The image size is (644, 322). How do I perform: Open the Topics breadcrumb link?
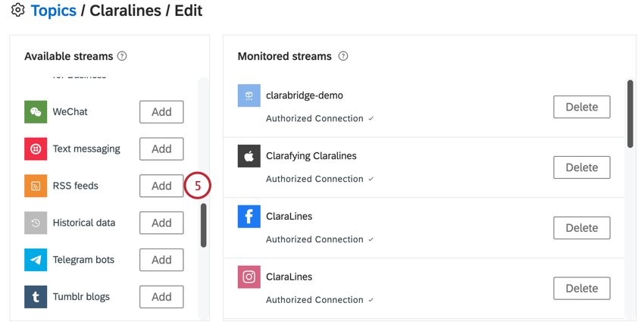(54, 11)
